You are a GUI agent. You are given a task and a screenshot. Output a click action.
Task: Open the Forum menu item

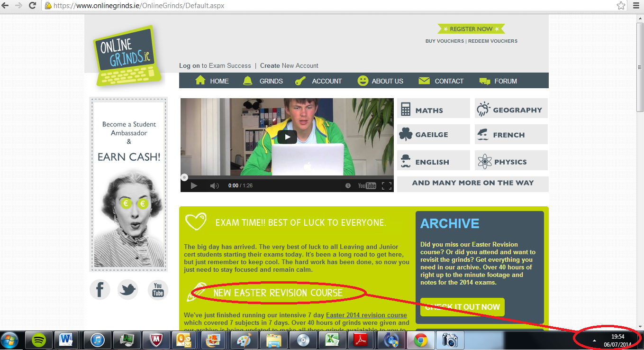point(498,81)
